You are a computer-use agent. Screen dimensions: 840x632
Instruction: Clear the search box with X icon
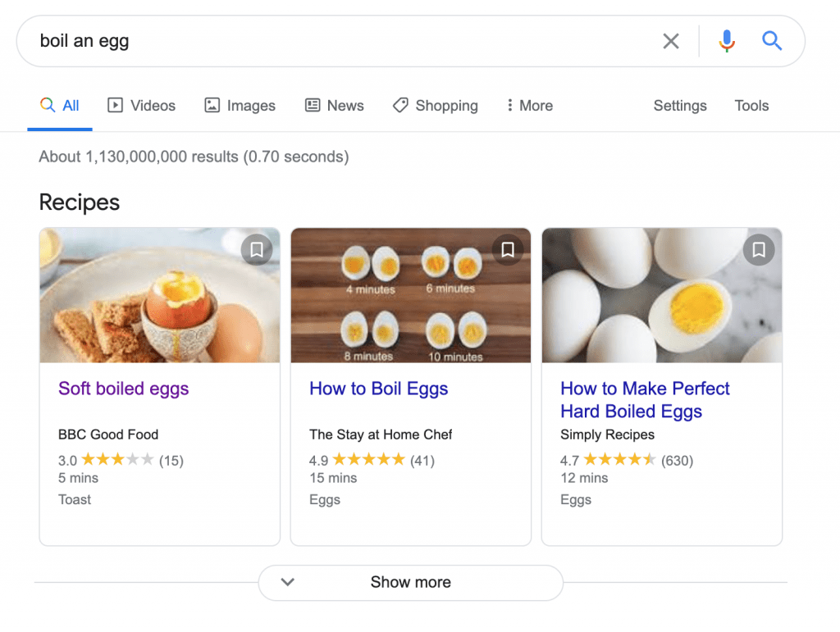click(x=671, y=41)
